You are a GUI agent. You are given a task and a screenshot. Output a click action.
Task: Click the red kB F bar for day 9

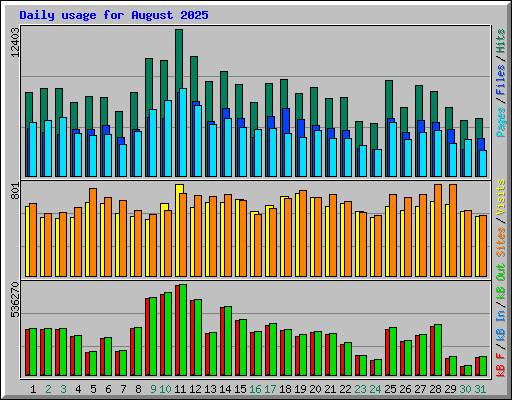point(147,337)
